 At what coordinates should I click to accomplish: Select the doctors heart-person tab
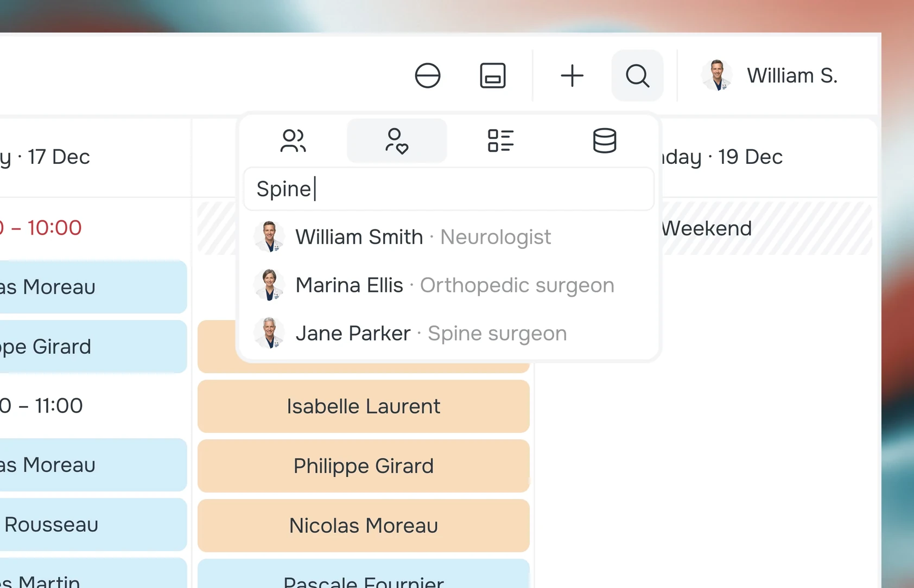coord(397,141)
